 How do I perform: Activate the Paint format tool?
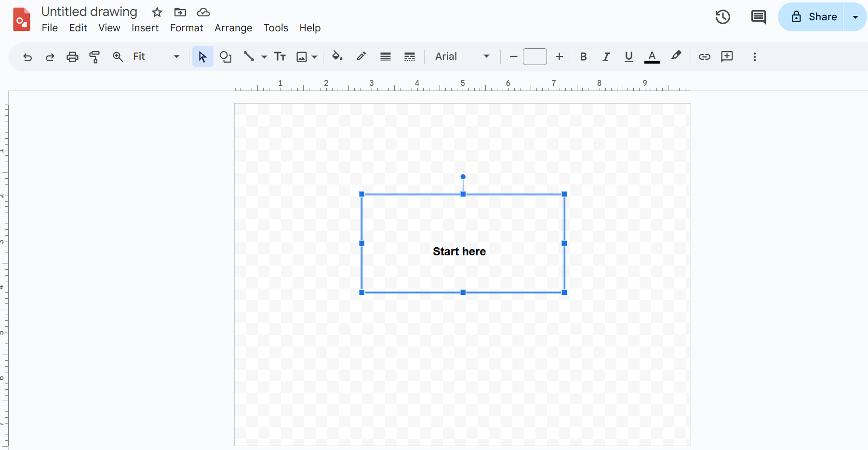click(x=94, y=57)
